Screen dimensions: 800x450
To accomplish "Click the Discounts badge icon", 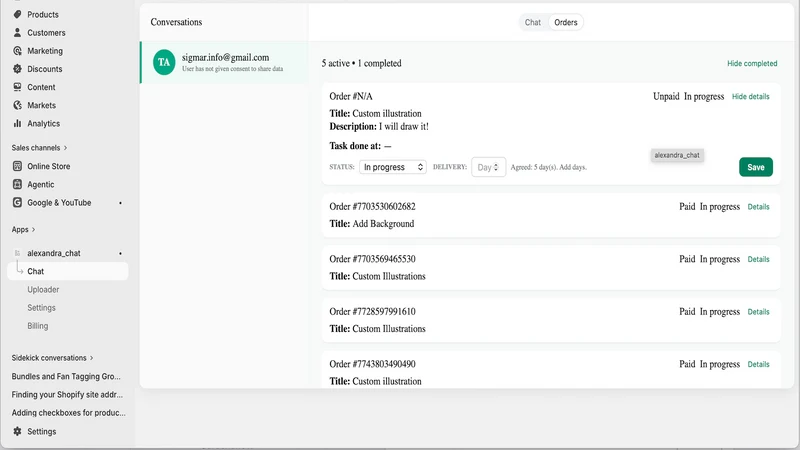I will coord(17,69).
